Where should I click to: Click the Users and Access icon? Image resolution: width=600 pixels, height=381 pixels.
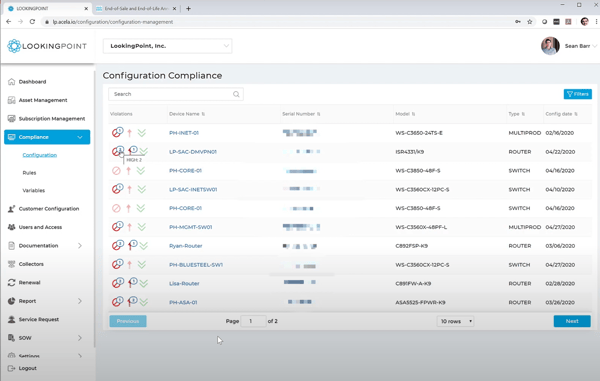point(11,227)
